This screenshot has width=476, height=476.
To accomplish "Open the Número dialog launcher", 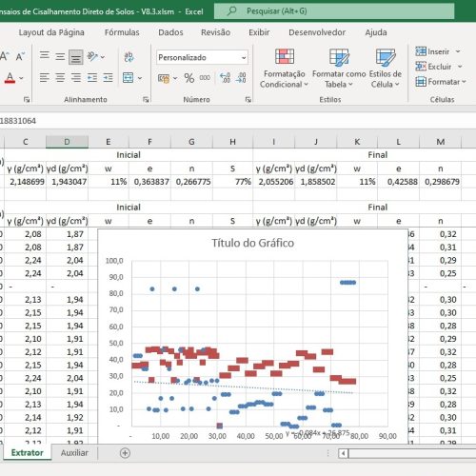I will 248,100.
